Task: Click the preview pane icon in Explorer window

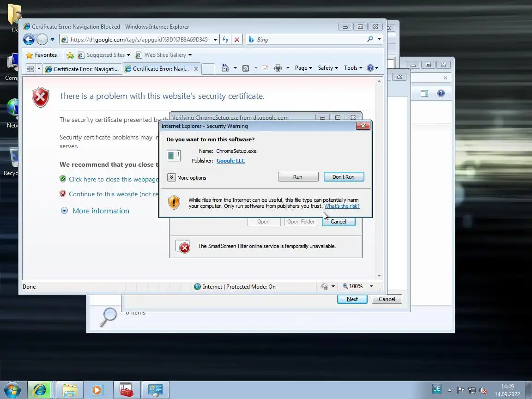Action: [424, 93]
